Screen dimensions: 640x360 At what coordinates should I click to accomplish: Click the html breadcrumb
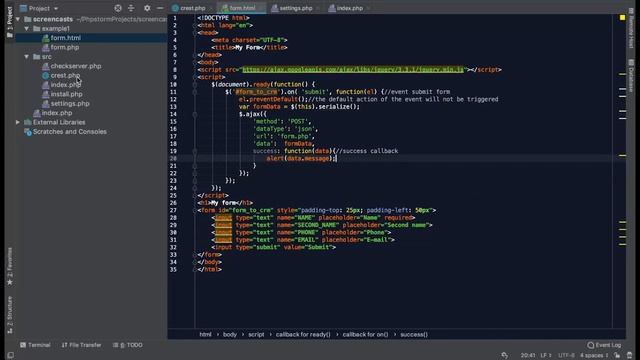205,335
